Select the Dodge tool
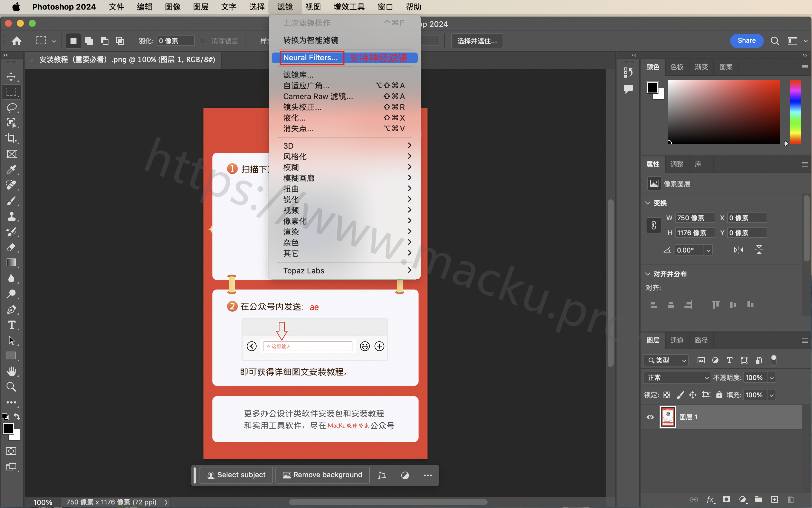Image resolution: width=812 pixels, height=508 pixels. [11, 294]
